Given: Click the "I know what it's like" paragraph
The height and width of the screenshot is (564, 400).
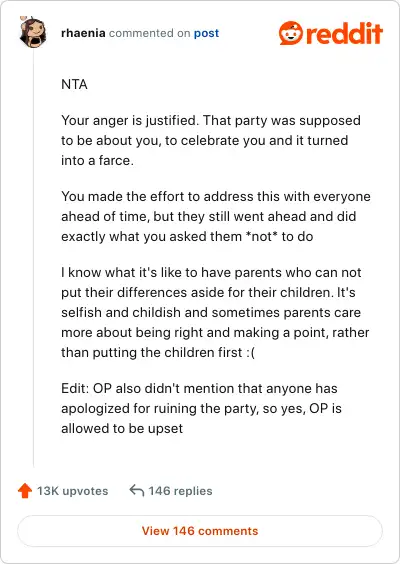Looking at the screenshot, I should (215, 312).
